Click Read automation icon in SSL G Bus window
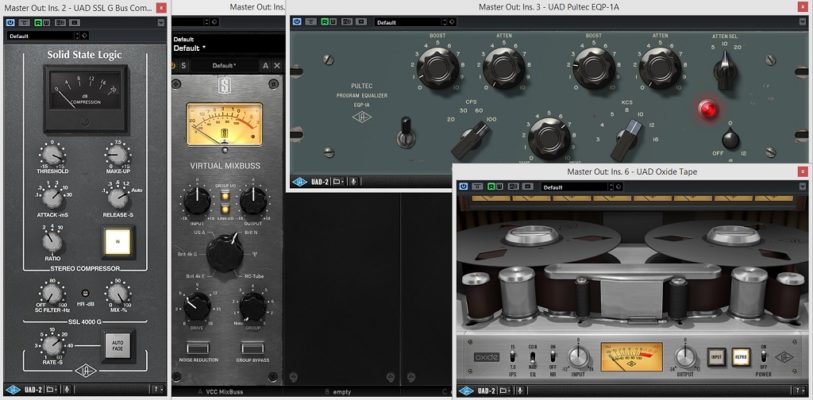813x400 pixels. pos(38,23)
